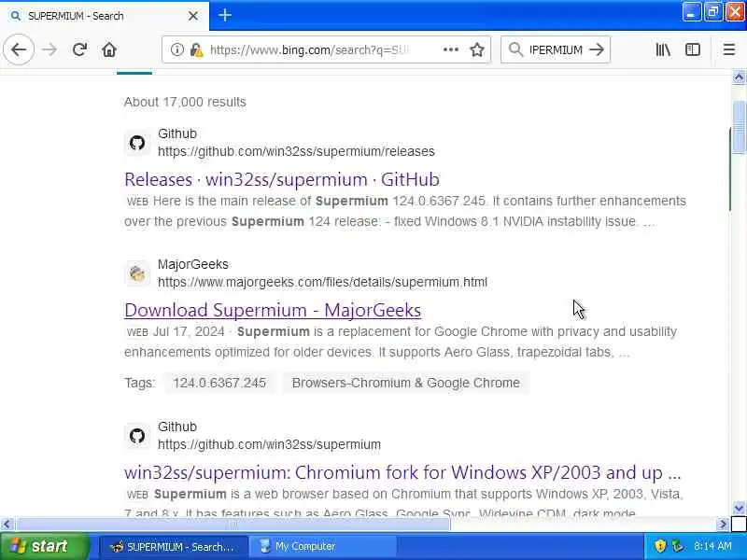The image size is (747, 560).
Task: Open the Windows start menu
Action: (44, 546)
